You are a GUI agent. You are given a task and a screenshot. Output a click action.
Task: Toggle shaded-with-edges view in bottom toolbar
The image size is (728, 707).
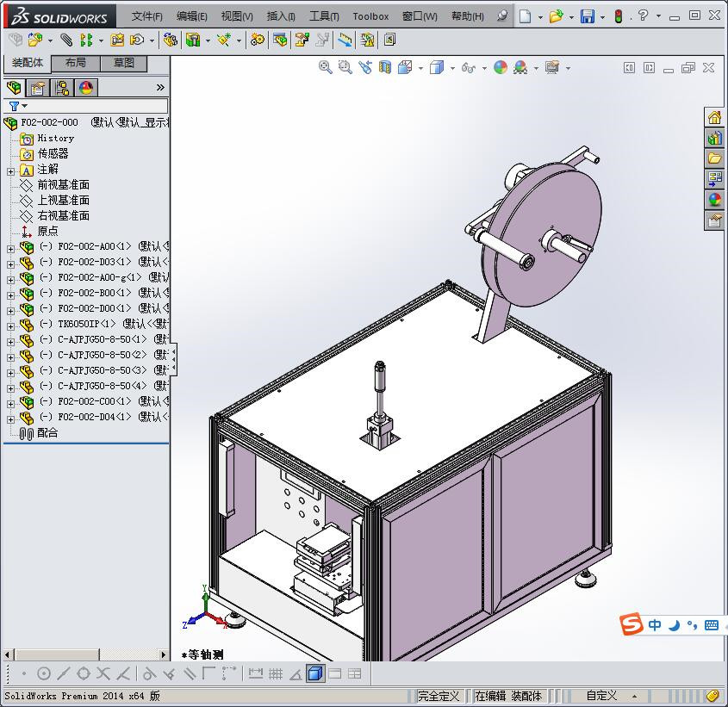(x=315, y=673)
